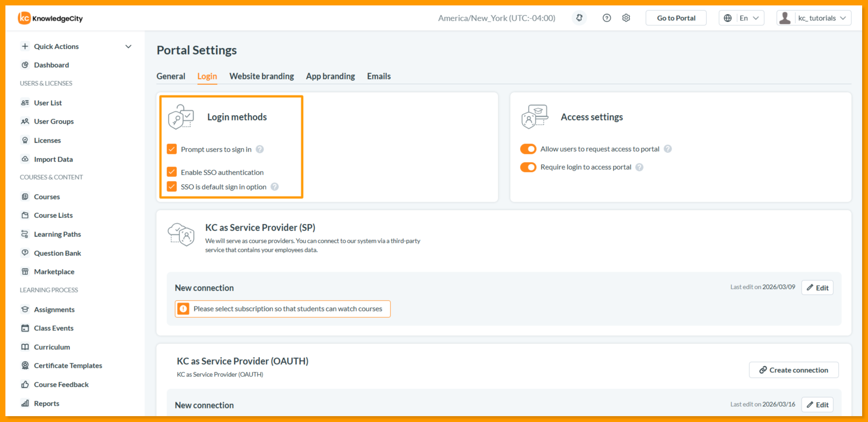
Task: Switch to the App branding tab
Action: 330,76
